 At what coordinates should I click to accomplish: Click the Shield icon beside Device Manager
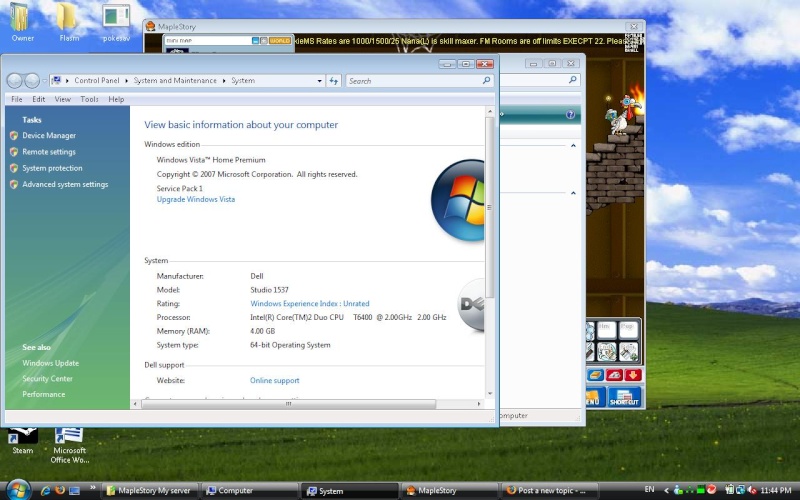pyautogui.click(x=14, y=136)
